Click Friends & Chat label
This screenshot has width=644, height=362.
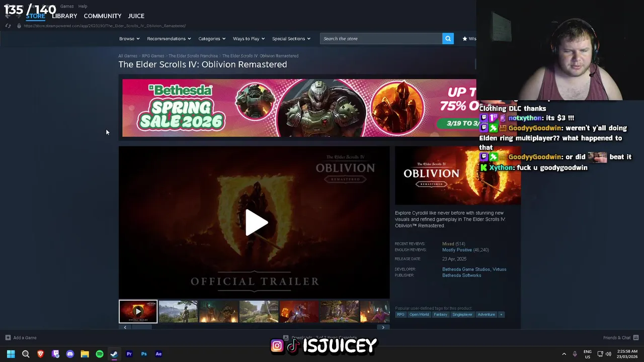point(617,338)
